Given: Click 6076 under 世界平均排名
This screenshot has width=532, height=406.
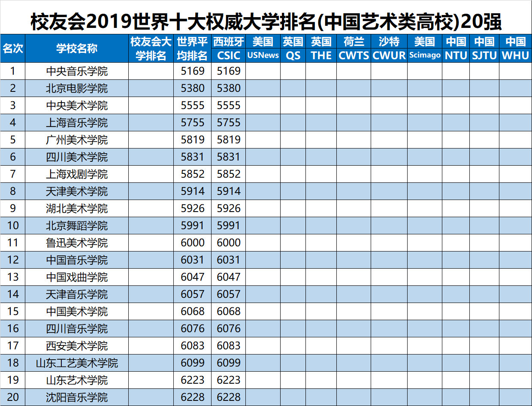Looking at the screenshot, I should point(193,329).
